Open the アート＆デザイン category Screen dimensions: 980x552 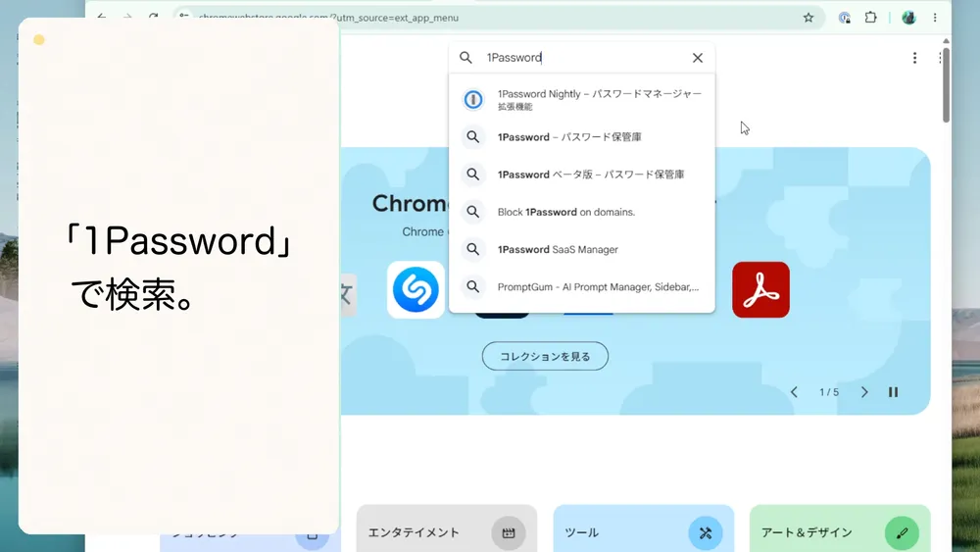coord(840,528)
